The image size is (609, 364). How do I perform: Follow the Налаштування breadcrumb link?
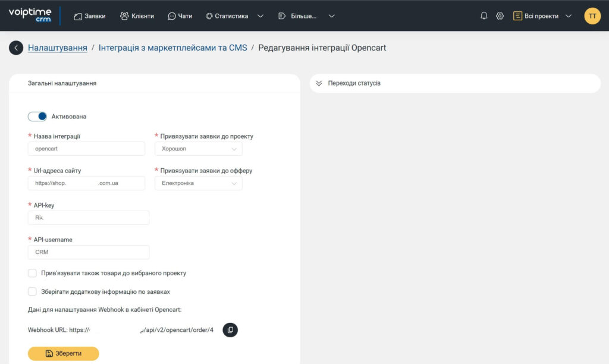58,48
